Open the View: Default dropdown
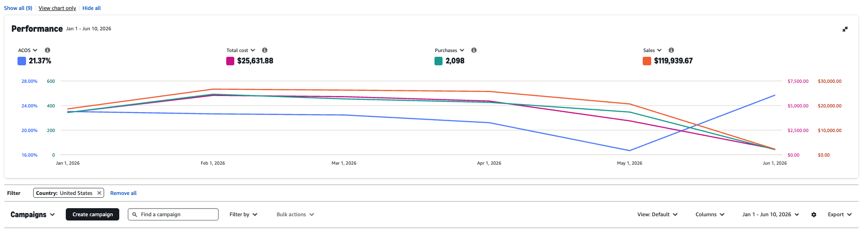This screenshot has height=229, width=868. click(x=657, y=215)
